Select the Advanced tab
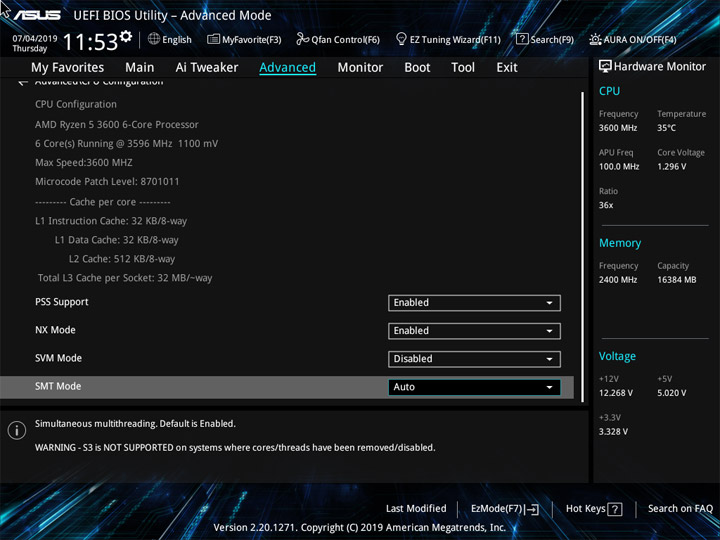 (x=287, y=68)
